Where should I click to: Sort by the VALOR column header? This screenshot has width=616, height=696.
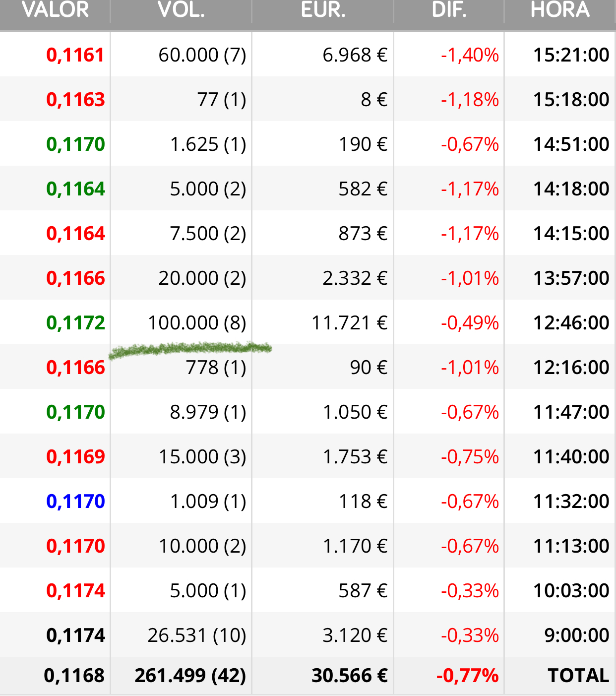point(56,10)
